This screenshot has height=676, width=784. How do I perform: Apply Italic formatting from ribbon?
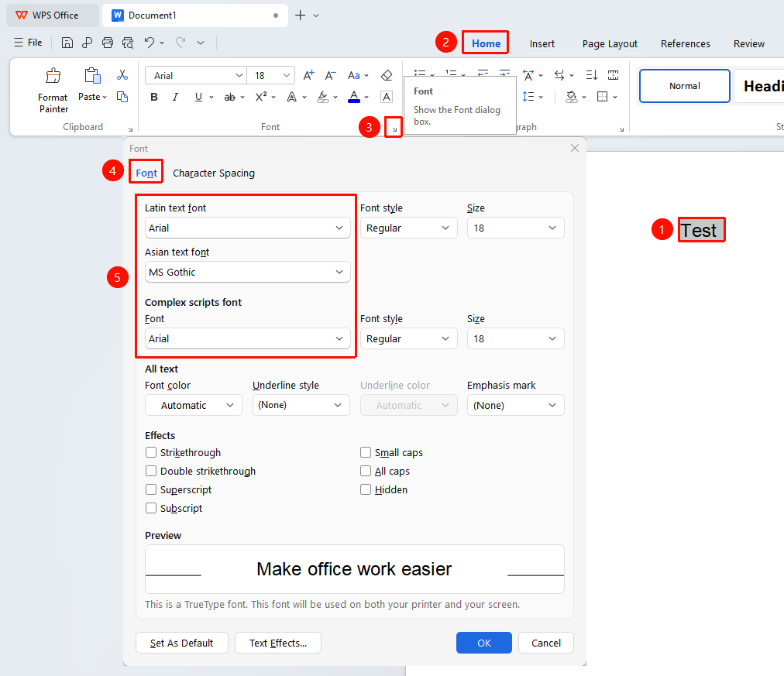point(175,97)
